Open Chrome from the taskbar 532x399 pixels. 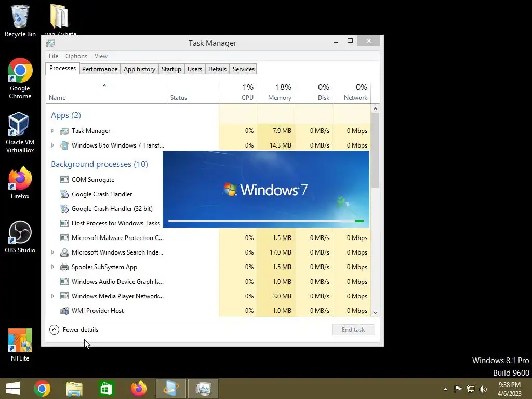coord(42,389)
